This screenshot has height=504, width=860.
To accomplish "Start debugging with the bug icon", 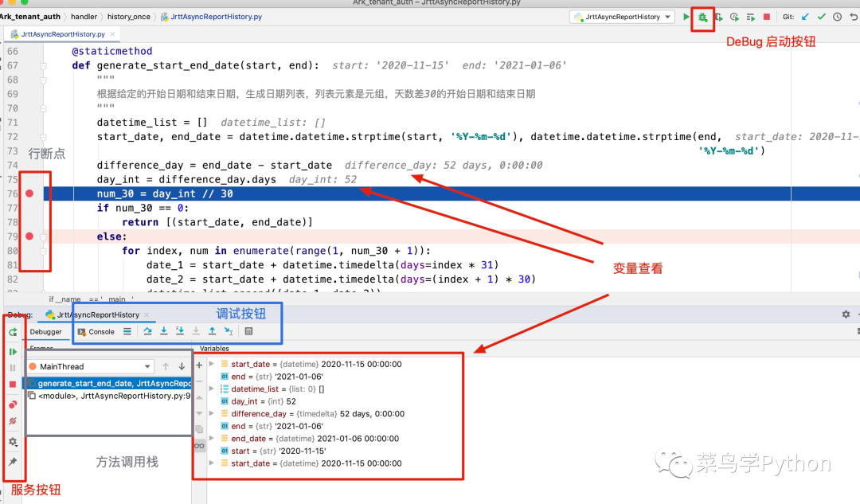I will coord(702,18).
